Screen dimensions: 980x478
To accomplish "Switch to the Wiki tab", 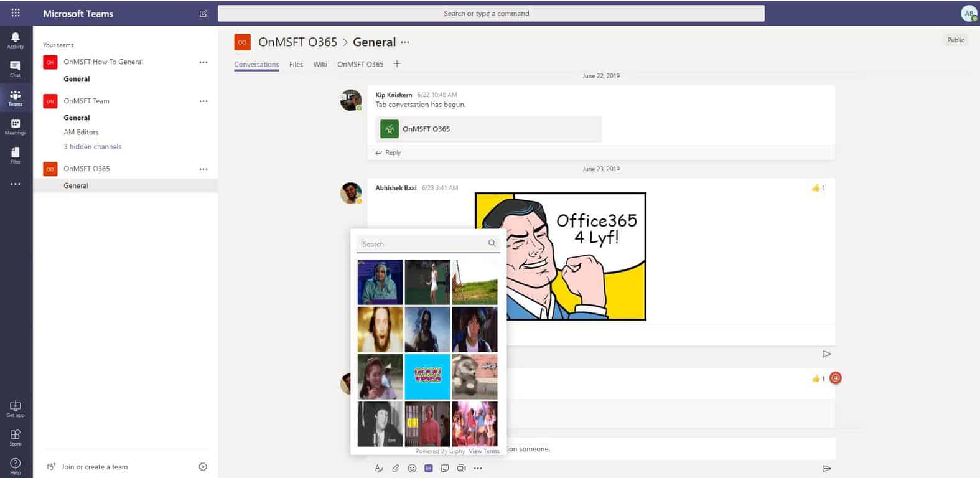I will point(320,64).
